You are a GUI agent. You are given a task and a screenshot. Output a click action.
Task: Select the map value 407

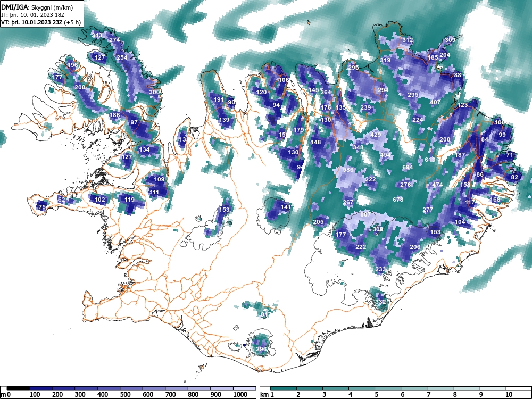pos(435,102)
